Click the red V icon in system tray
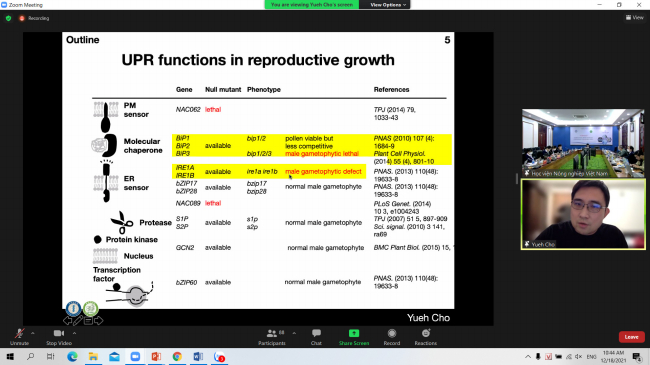The height and width of the screenshot is (365, 650). click(x=548, y=357)
